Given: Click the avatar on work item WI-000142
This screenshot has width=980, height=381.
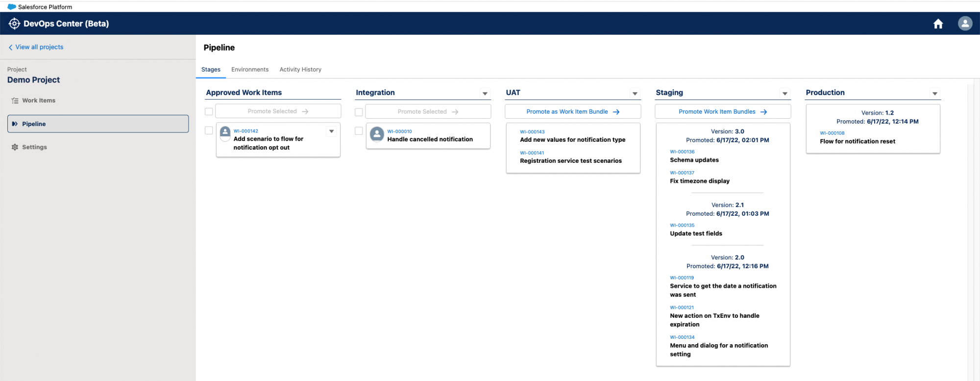Looking at the screenshot, I should point(225,132).
